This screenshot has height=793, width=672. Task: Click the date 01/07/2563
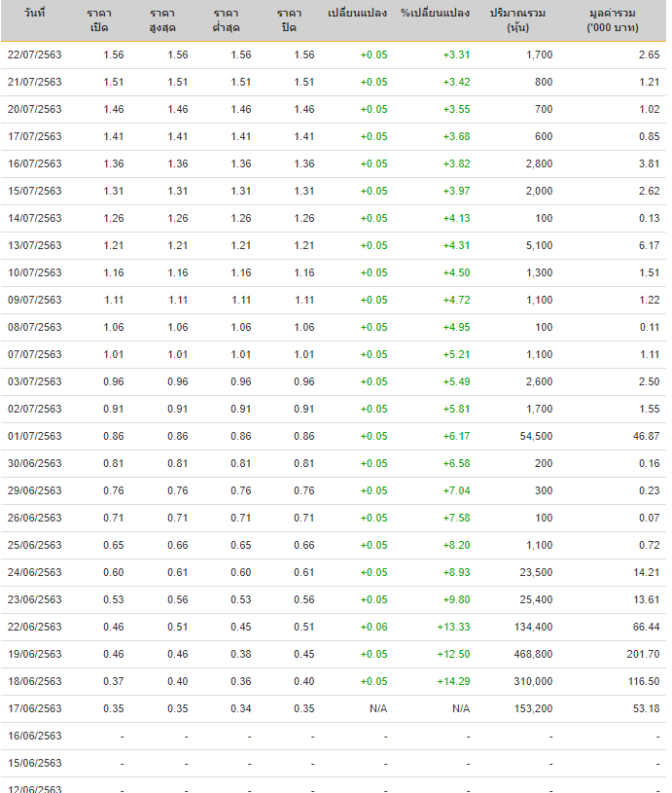tap(34, 437)
